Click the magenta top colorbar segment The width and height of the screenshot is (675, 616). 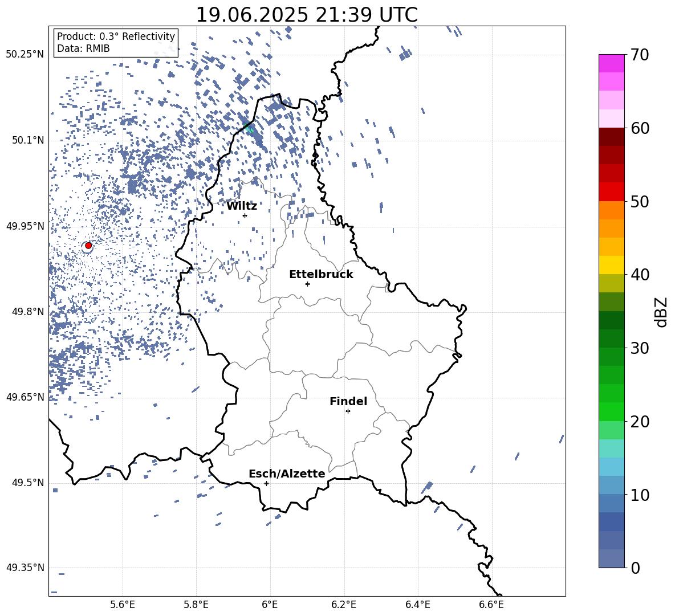click(x=611, y=63)
